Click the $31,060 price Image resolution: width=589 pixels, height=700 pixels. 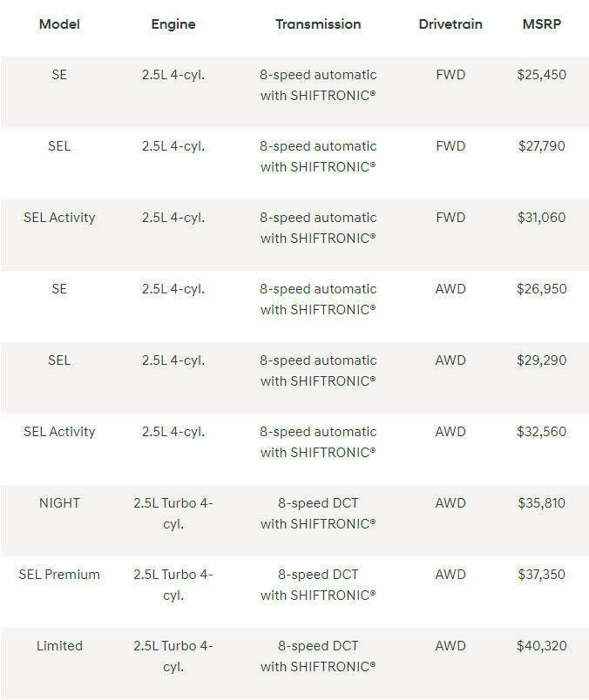pos(541,218)
